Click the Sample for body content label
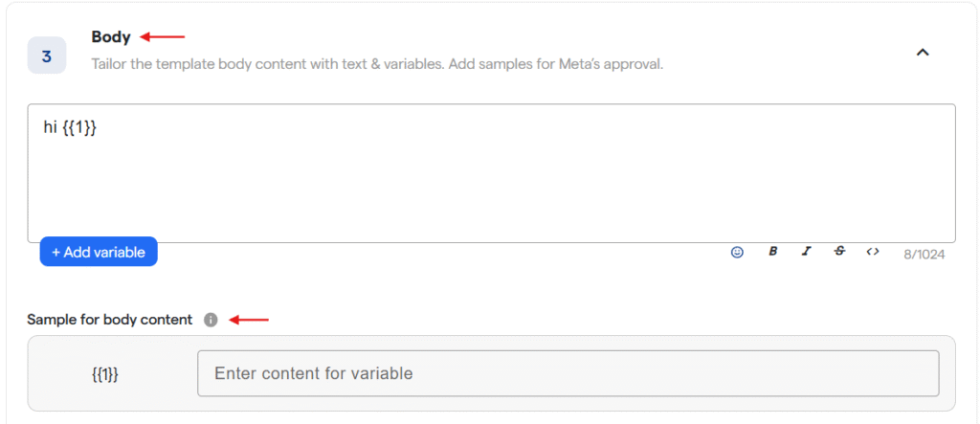This screenshot has height=424, width=980. point(109,320)
